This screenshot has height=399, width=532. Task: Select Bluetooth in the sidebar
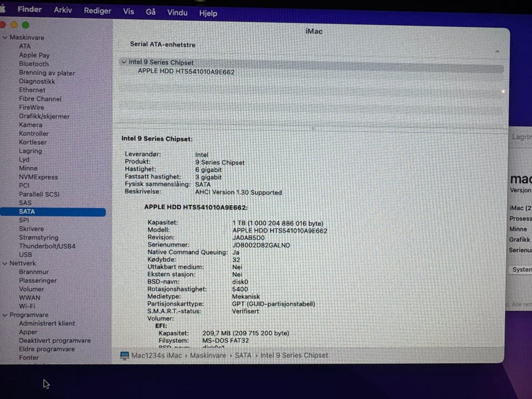click(x=34, y=64)
